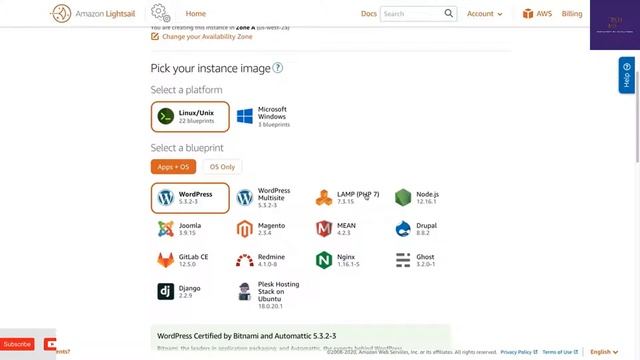Expand the English language dropdown
Image resolution: width=640 pixels, height=360 pixels.
604,352
